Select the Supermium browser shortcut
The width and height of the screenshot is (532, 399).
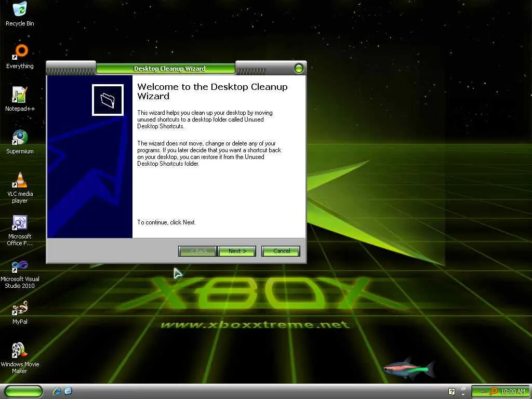pyautogui.click(x=20, y=142)
